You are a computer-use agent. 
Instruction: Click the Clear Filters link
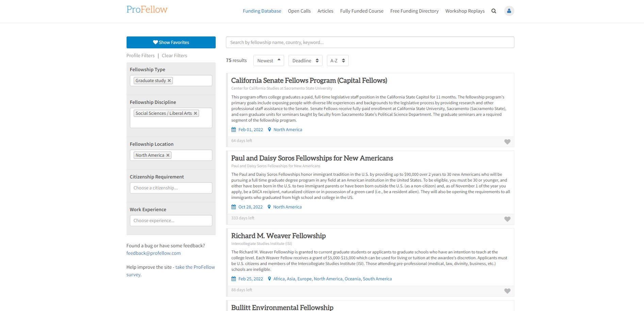(174, 56)
